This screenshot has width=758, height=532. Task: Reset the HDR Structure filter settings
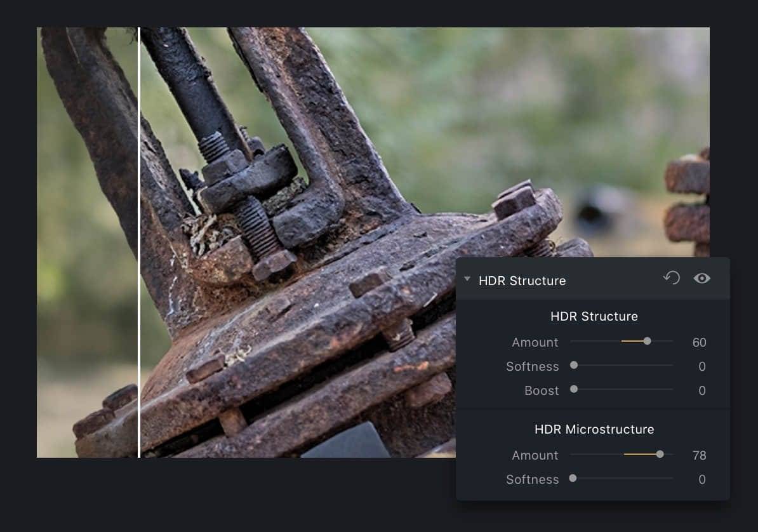672,278
